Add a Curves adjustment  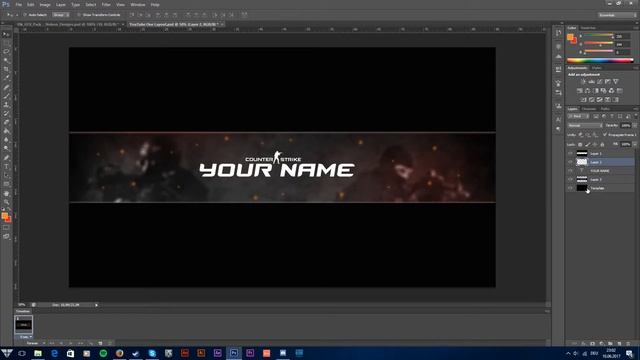tap(600, 82)
